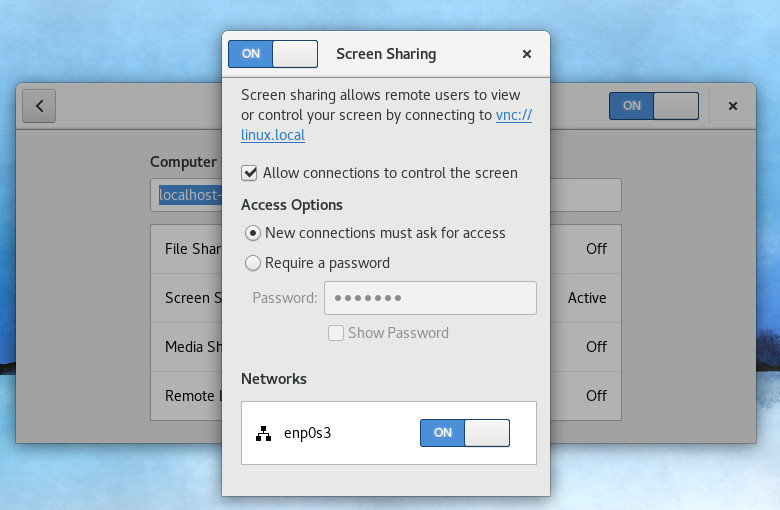Click the enp0s3 network name label

tap(306, 433)
